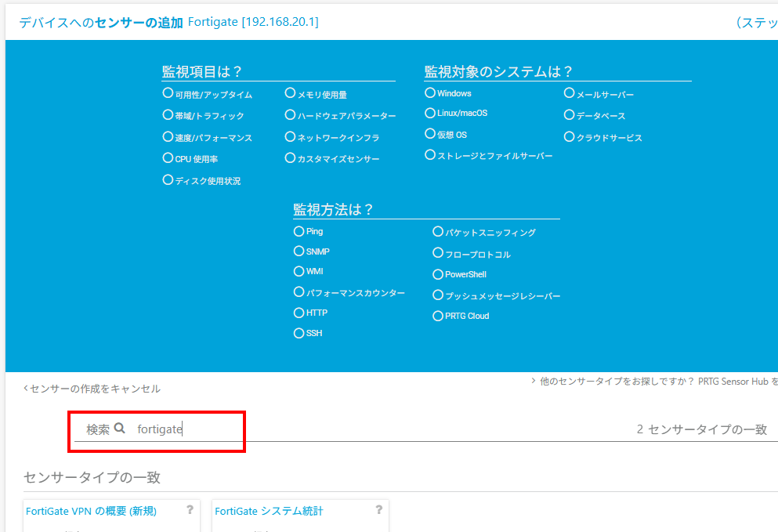Choose 仮想 OS as target system

(429, 133)
